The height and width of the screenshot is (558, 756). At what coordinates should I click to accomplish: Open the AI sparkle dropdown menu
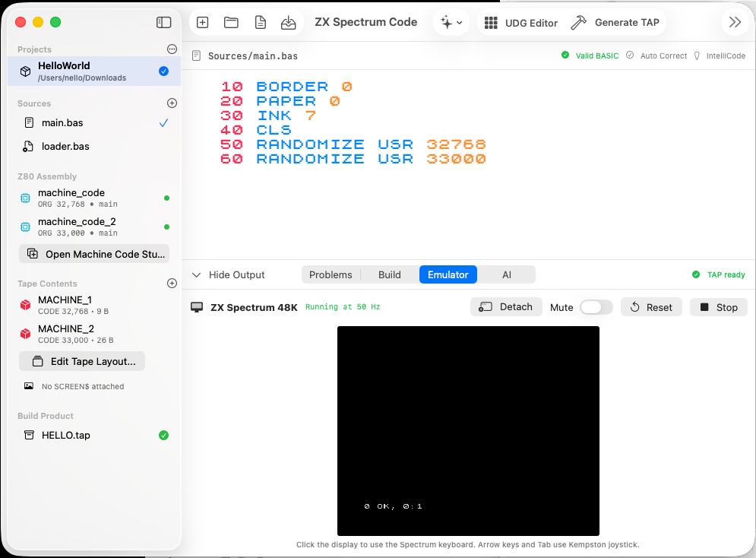(451, 22)
